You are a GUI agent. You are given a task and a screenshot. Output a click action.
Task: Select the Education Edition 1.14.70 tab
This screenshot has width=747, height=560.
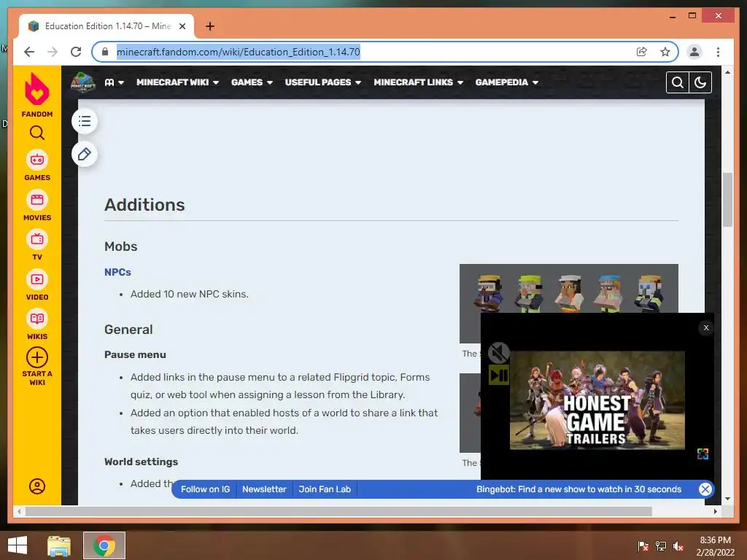click(x=107, y=26)
